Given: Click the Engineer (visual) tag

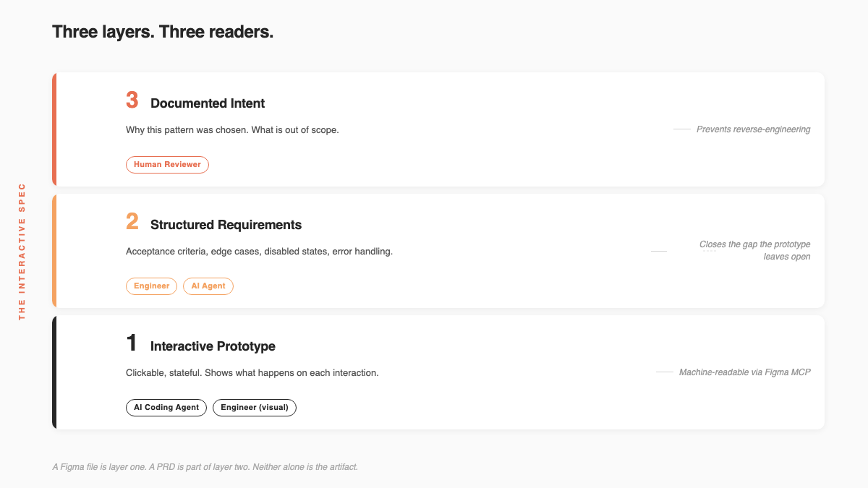Looking at the screenshot, I should click(255, 407).
